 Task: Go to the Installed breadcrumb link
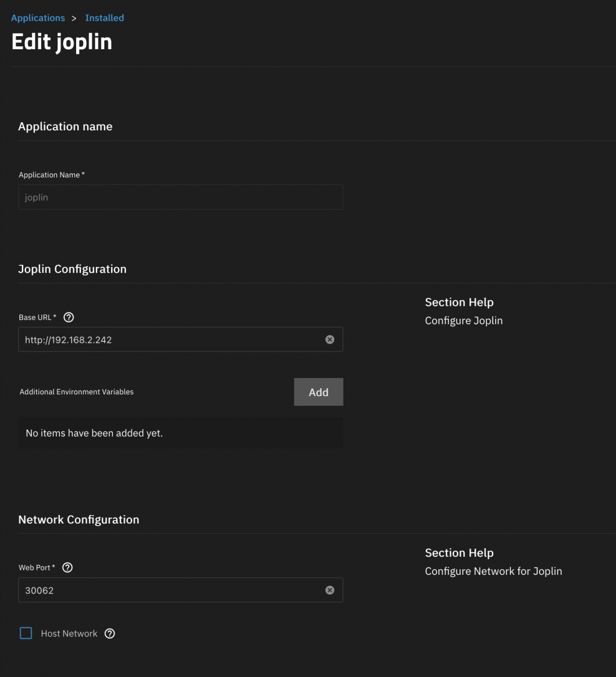click(x=104, y=18)
